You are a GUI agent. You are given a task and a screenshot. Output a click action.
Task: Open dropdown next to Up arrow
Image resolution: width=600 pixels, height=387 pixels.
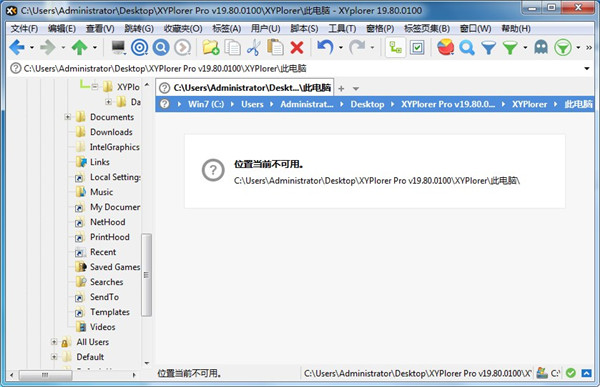pos(95,48)
